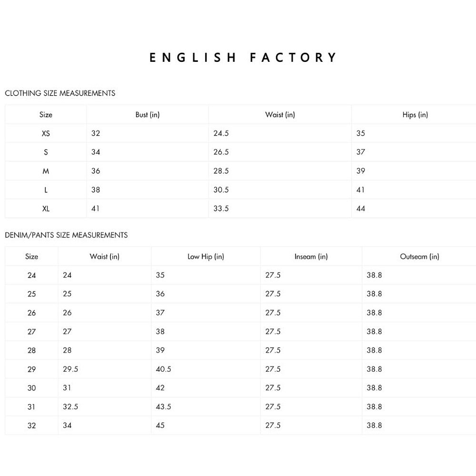Click the 29.5 waist value cell
This screenshot has width=476, height=476.
70,369
